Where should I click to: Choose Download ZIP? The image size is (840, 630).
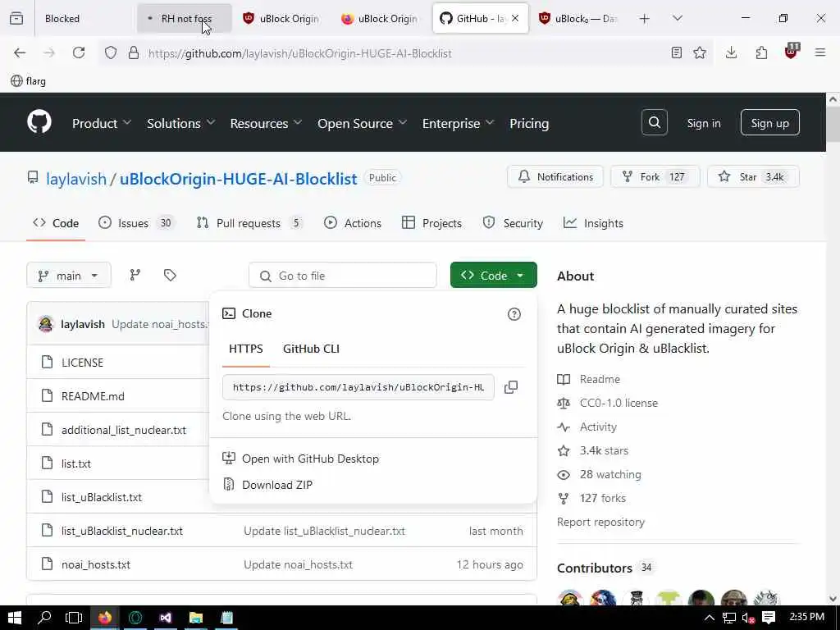coord(277,485)
